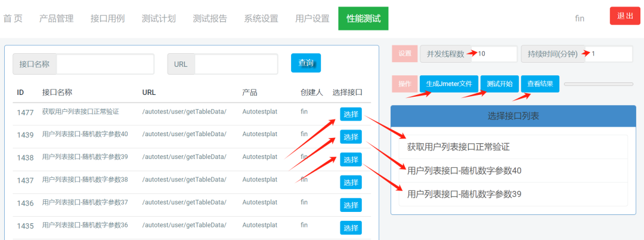The width and height of the screenshot is (644, 240).
Task: Click the pink 操作 label
Action: pyautogui.click(x=404, y=84)
